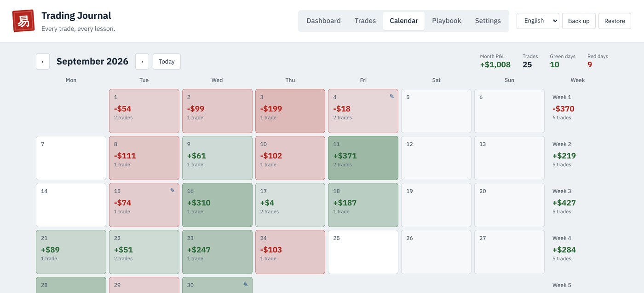Open September 11 day showing +$371
The height and width of the screenshot is (293, 644).
[x=363, y=158]
